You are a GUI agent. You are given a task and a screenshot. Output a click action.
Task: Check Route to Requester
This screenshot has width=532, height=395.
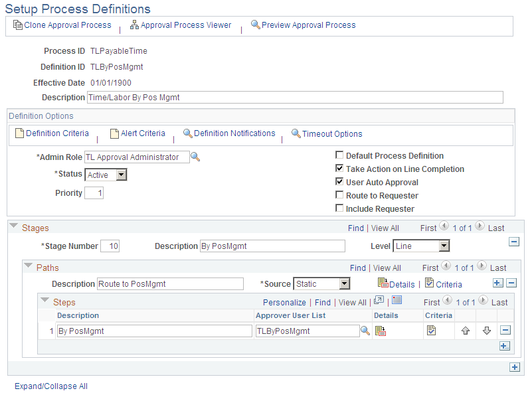pos(339,195)
